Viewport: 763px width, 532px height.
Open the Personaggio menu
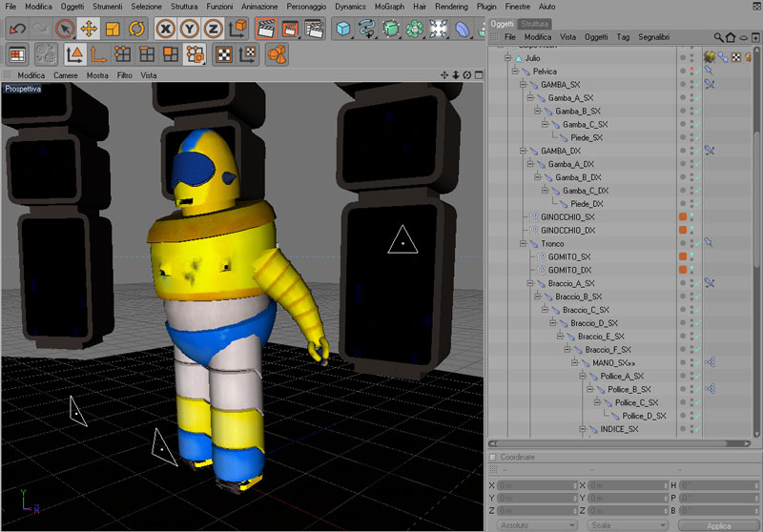pyautogui.click(x=307, y=7)
